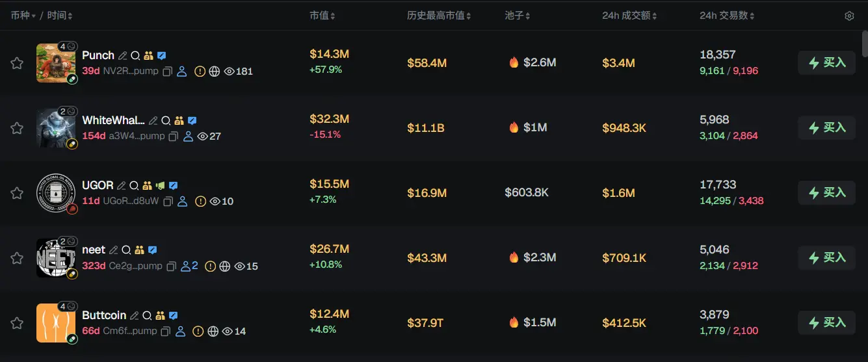Sort by 市值 column header

click(x=323, y=16)
